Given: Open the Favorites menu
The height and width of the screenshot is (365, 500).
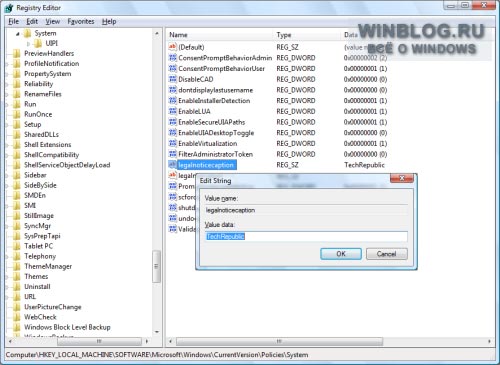Looking at the screenshot, I should [81, 21].
